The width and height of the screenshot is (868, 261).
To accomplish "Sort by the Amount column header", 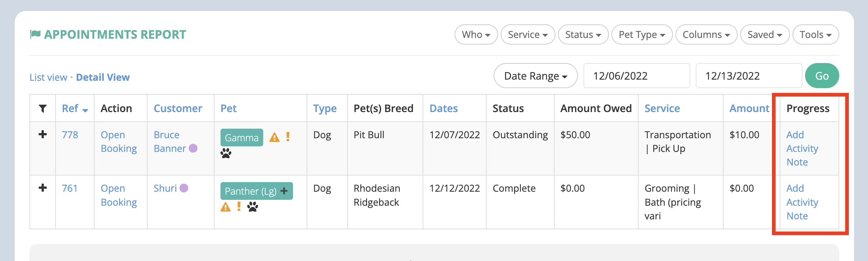I will tap(749, 108).
